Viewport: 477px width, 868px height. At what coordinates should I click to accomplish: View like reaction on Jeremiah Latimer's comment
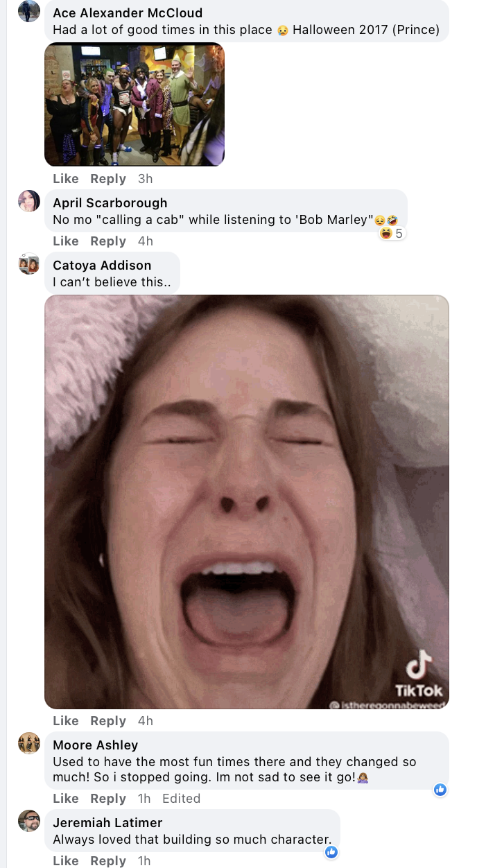coord(331,851)
